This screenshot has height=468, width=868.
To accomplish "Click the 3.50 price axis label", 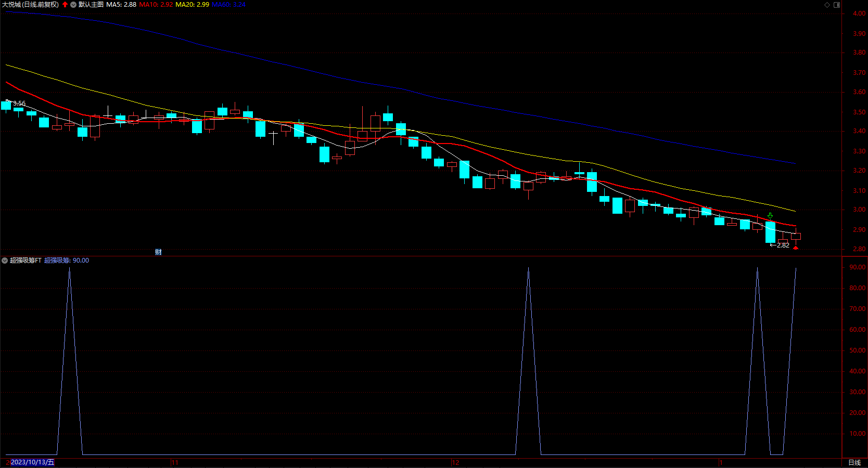I will click(859, 112).
